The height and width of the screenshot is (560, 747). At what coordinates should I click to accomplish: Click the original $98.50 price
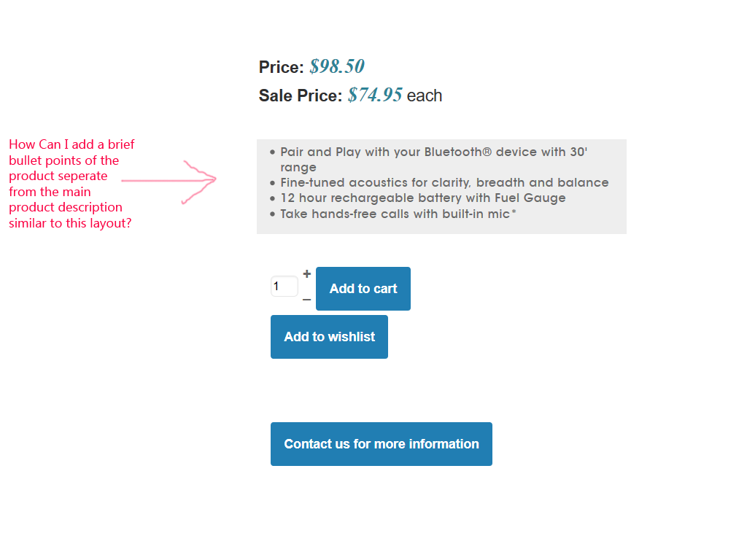coord(337,67)
